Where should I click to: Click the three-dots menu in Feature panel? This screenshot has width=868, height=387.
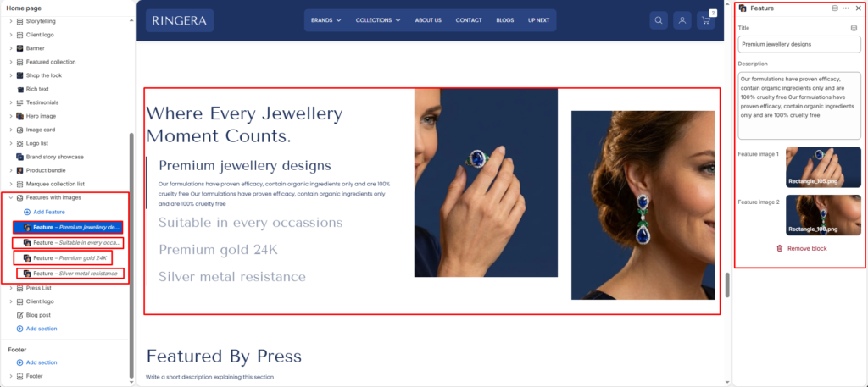pos(846,8)
